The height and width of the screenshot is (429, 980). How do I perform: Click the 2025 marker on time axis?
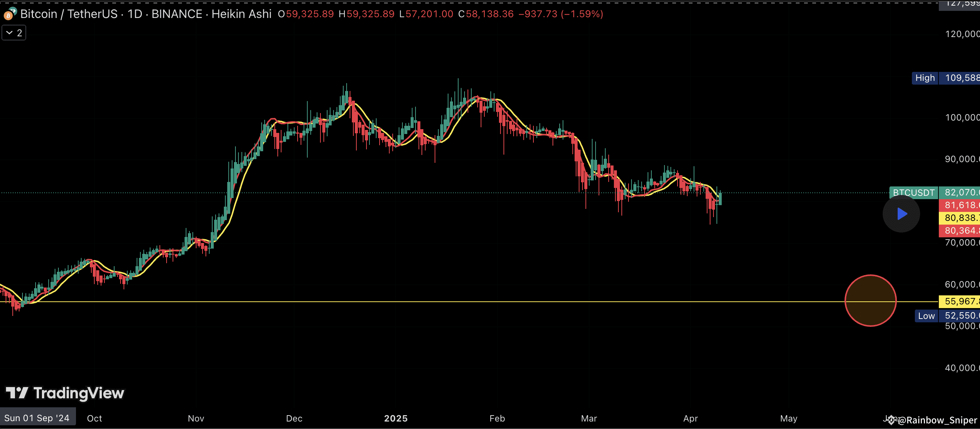396,419
